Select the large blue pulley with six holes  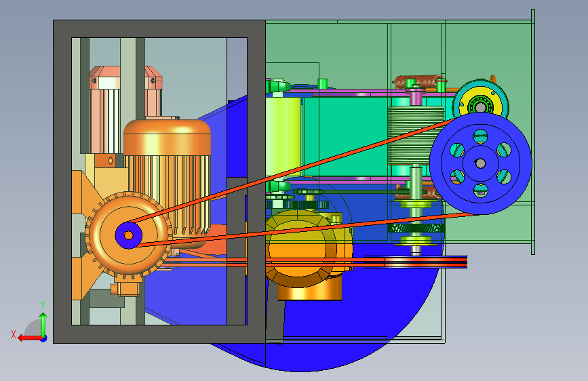(x=480, y=163)
